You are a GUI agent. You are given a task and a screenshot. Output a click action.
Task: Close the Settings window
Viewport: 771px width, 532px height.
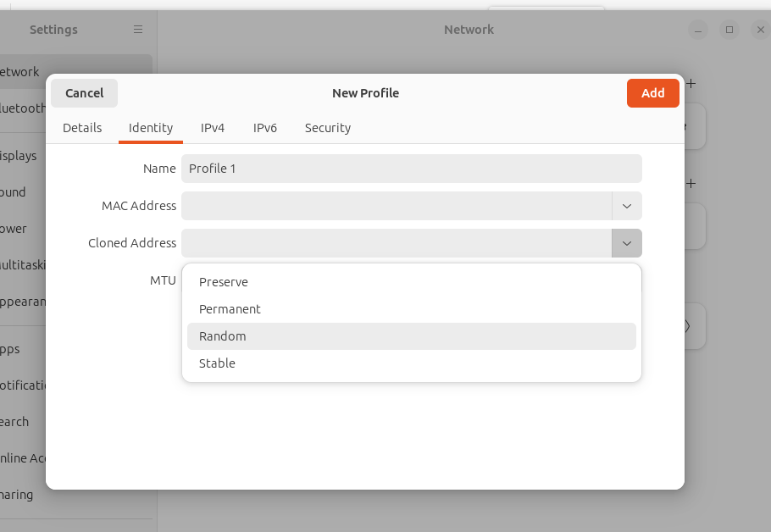[760, 30]
